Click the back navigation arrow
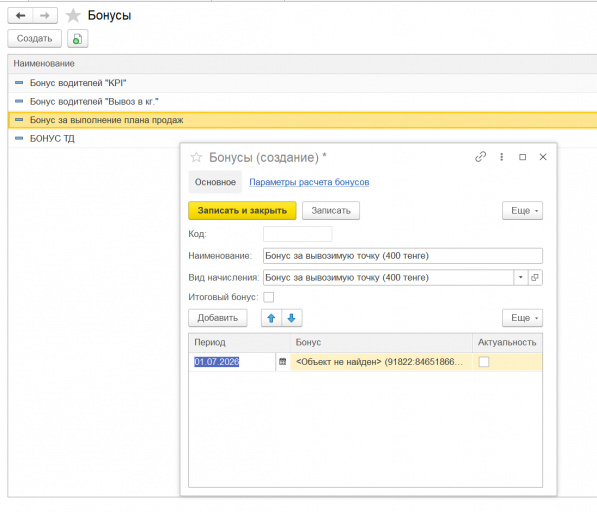Viewport: 597px width, 512px height. point(20,16)
